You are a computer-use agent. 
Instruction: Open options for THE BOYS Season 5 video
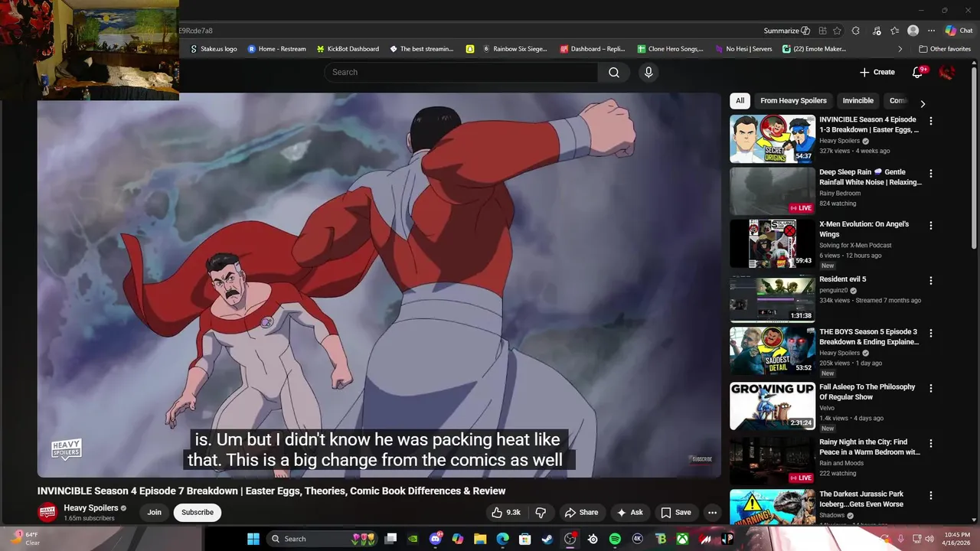(931, 334)
